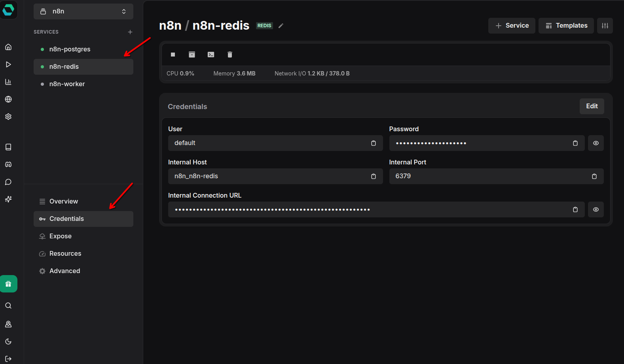Viewport: 624px width, 364px height.
Task: Click the Templates button
Action: (566, 26)
